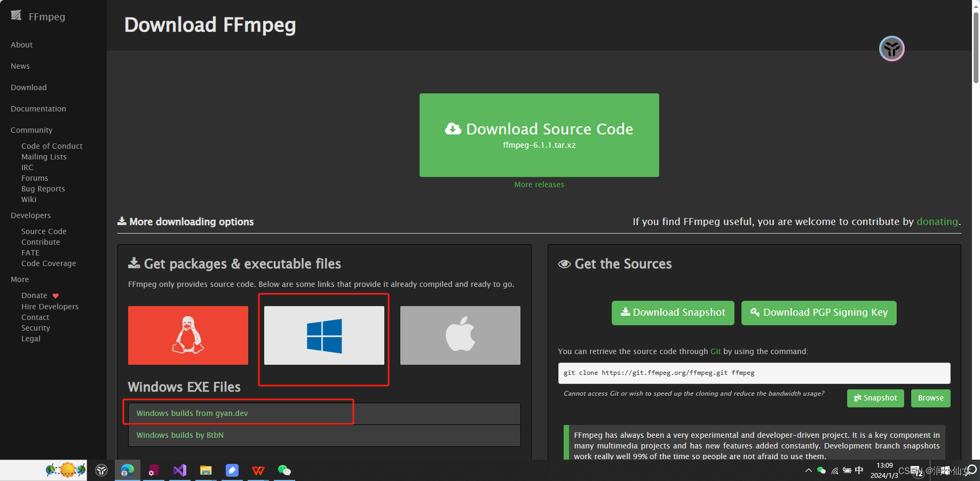Screen dimensions: 980x481
Task: Open Contact sidebar link
Action: point(35,317)
